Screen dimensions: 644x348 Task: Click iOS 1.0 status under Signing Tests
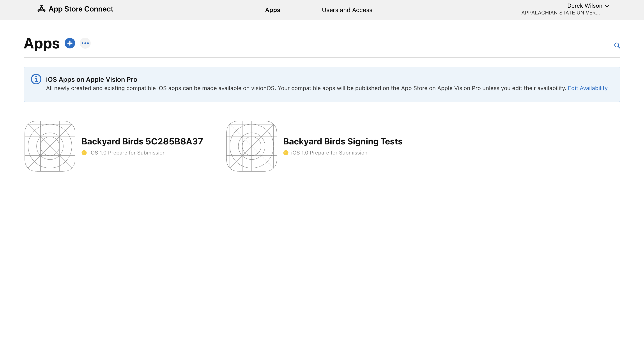(x=329, y=153)
